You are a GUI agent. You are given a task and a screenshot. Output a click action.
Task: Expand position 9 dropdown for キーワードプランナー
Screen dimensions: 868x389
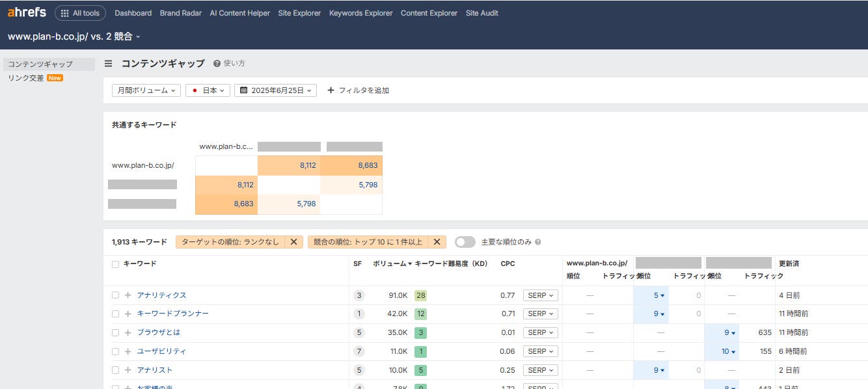tap(659, 314)
